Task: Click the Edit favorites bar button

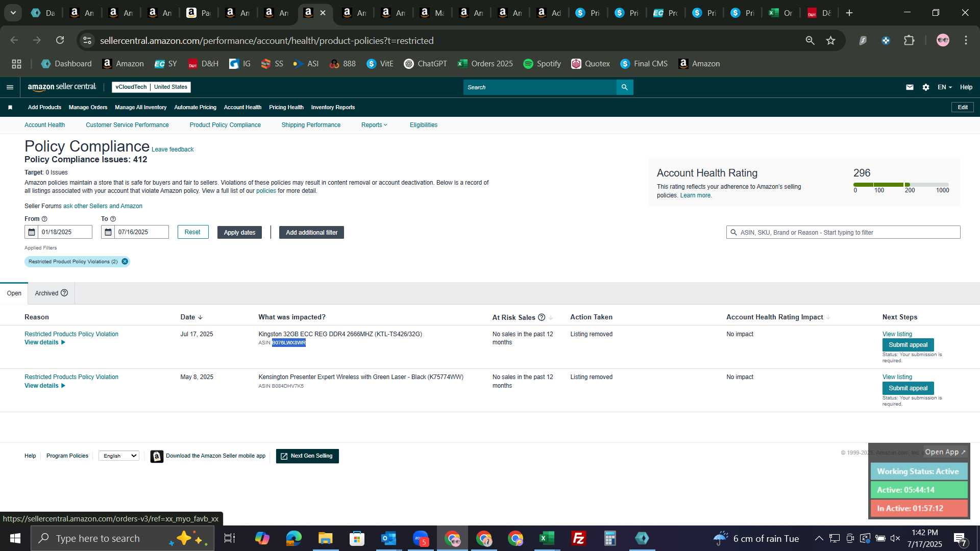Action: [963, 107]
